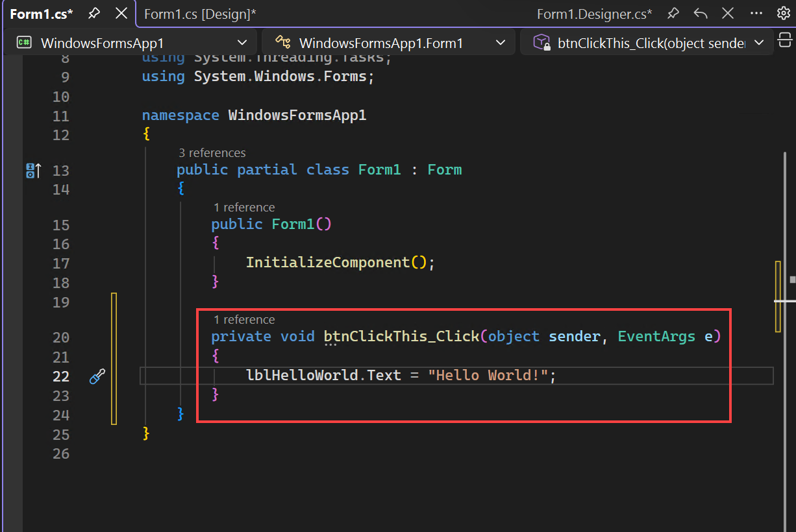Switch to the Form1.cs [Design] tab
Viewport: 796px width, 532px height.
tap(199, 12)
